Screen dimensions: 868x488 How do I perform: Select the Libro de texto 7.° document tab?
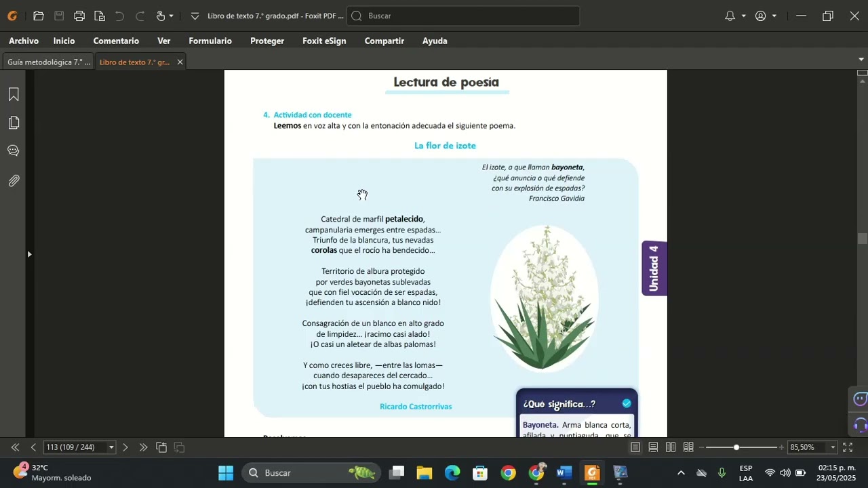tap(134, 62)
